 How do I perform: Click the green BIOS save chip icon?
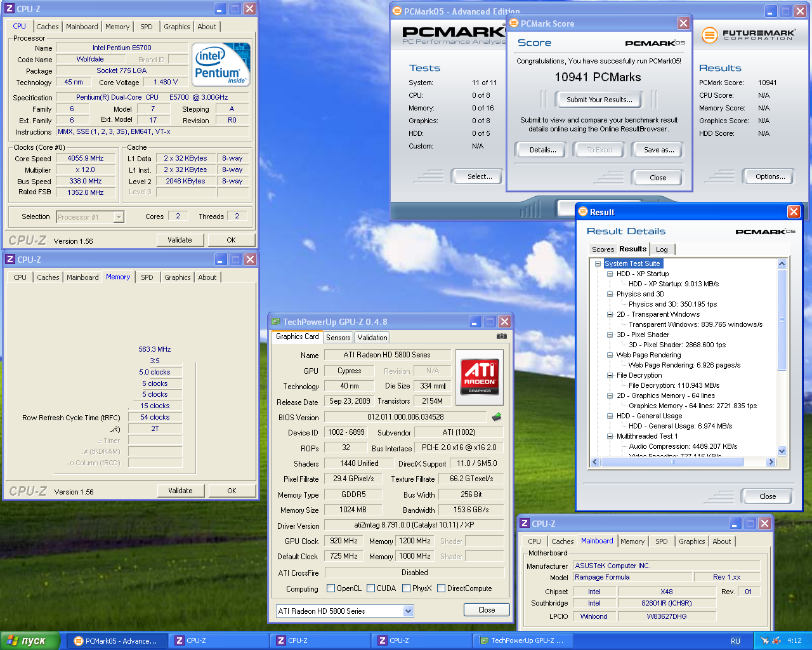click(x=497, y=417)
